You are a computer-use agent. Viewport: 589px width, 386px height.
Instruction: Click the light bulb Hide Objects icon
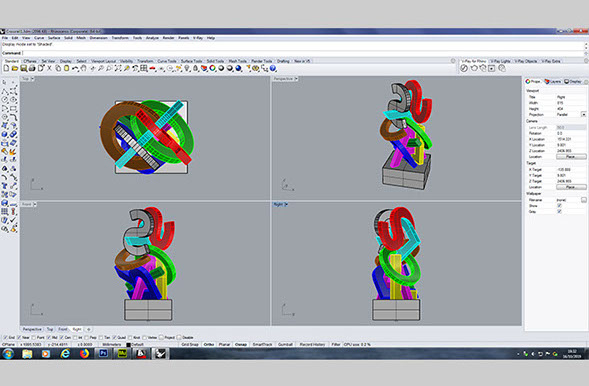pyautogui.click(x=187, y=68)
